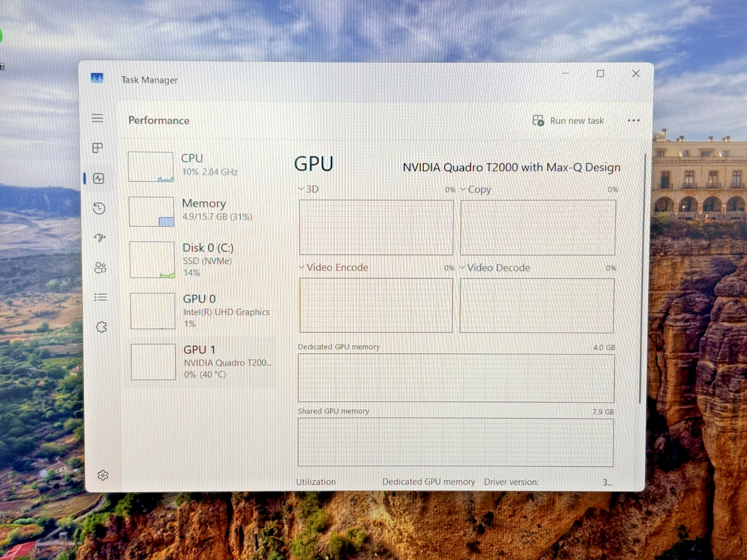Open the Processes page icon
Viewport: 747px width, 560px height.
point(98,148)
